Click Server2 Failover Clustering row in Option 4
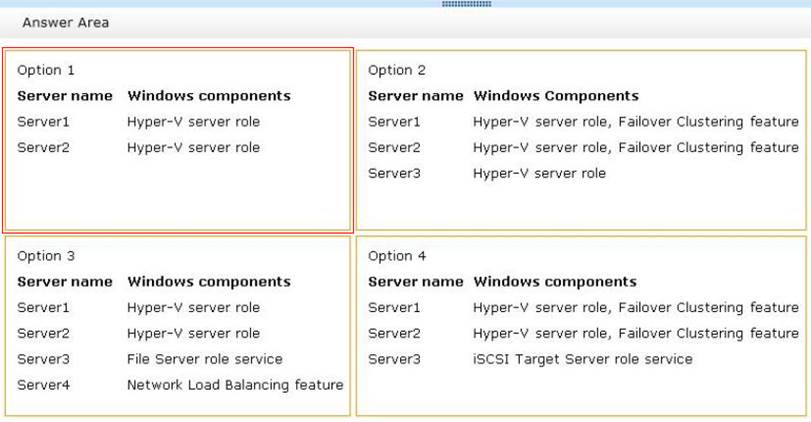The width and height of the screenshot is (811, 422). pos(635,333)
